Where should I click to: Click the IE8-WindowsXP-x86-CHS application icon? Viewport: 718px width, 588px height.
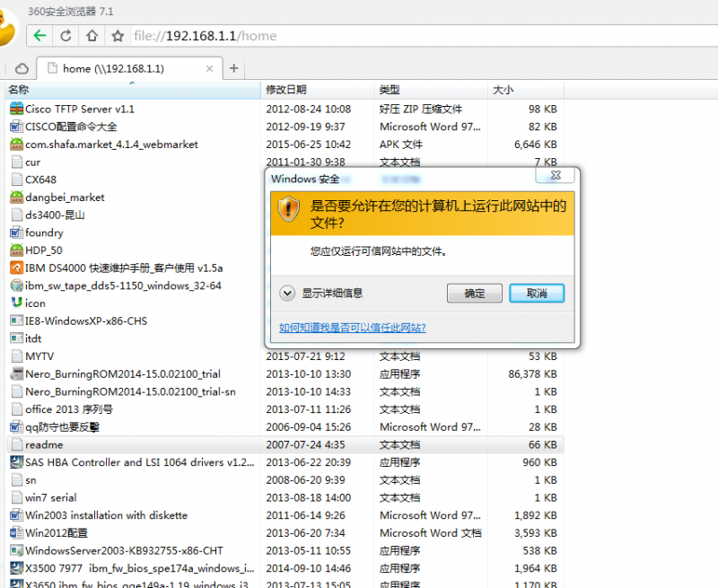pos(16,320)
